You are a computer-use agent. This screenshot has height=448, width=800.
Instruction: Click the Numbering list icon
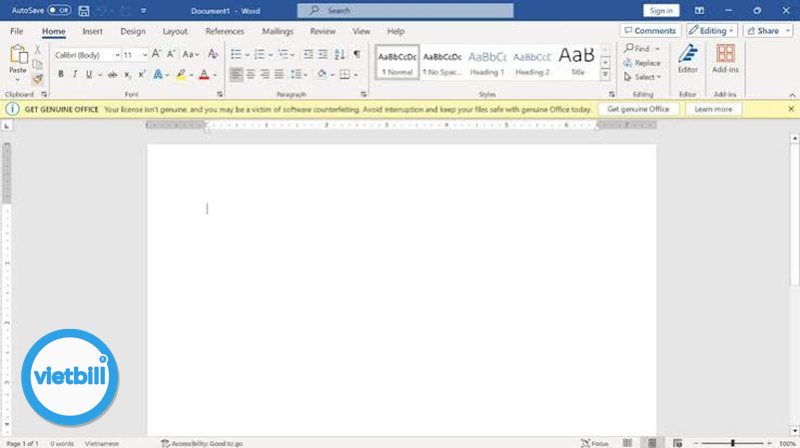click(260, 54)
